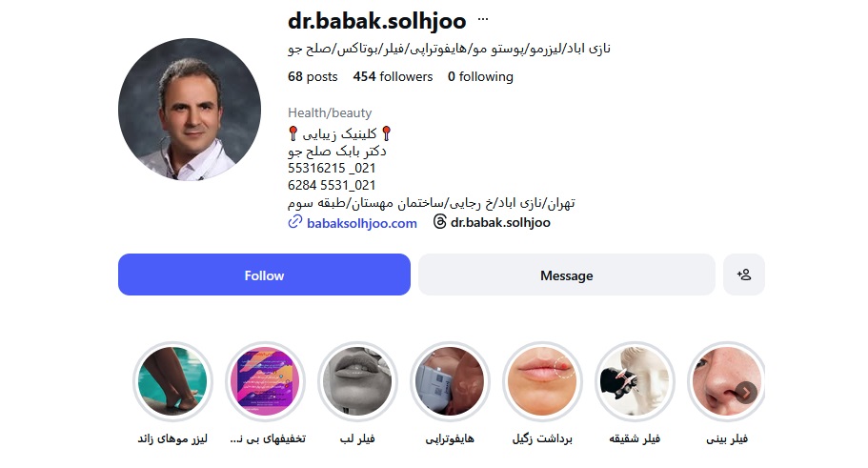The width and height of the screenshot is (868, 468).
Task: Click the link chain icon before babaksolhjoo.com
Action: [295, 222]
